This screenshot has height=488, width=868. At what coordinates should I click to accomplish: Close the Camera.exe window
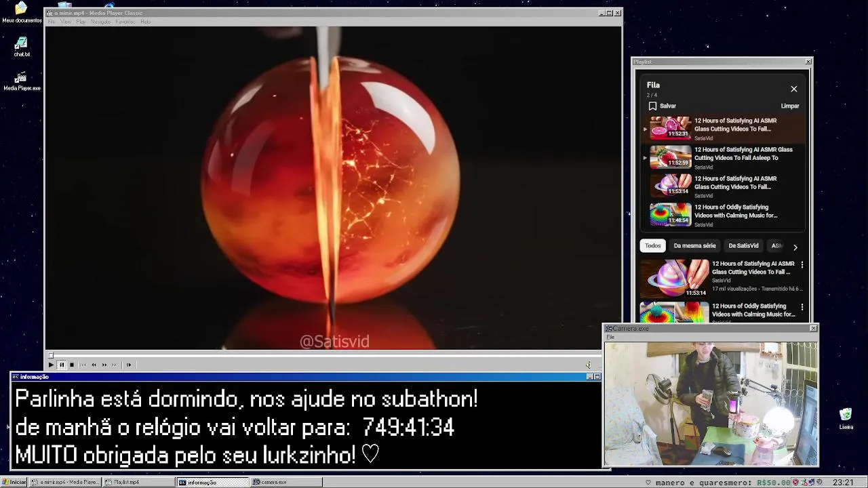pos(813,328)
